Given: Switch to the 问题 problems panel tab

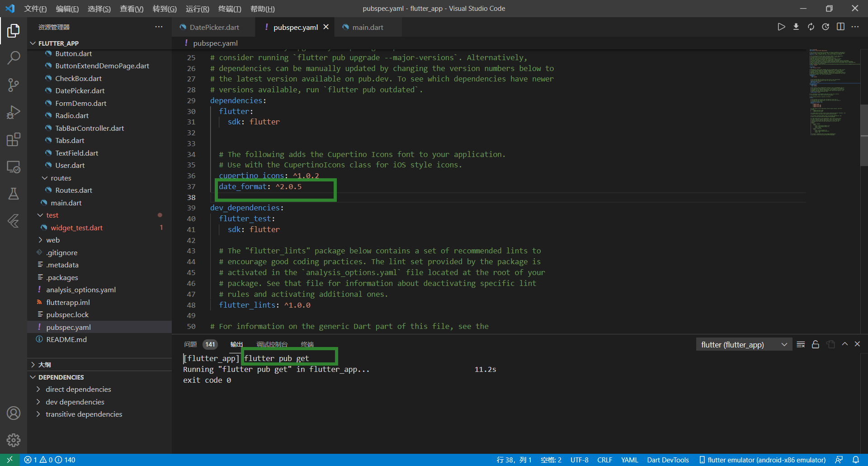Looking at the screenshot, I should pos(190,344).
